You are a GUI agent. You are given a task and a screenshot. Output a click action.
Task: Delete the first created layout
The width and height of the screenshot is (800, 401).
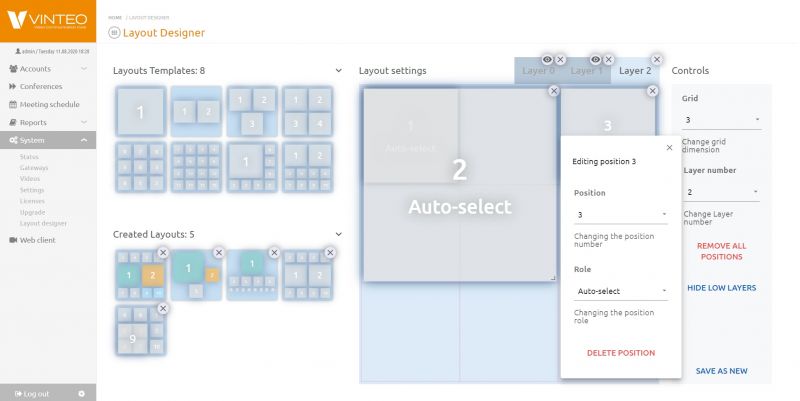click(163, 252)
